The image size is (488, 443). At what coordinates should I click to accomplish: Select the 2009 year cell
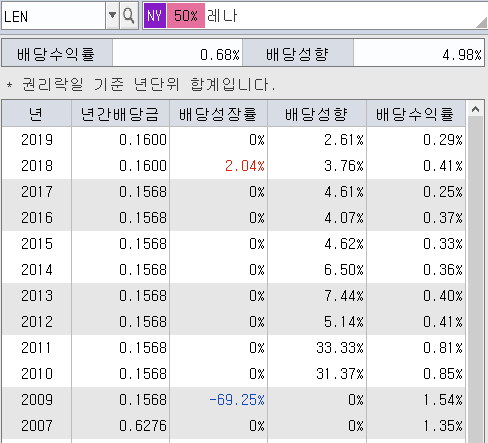click(37, 400)
